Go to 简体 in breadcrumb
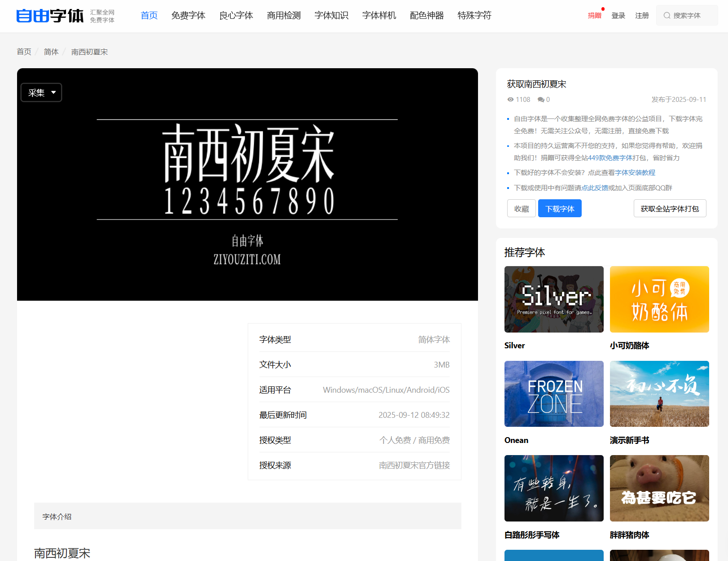The image size is (728, 561). tap(51, 52)
